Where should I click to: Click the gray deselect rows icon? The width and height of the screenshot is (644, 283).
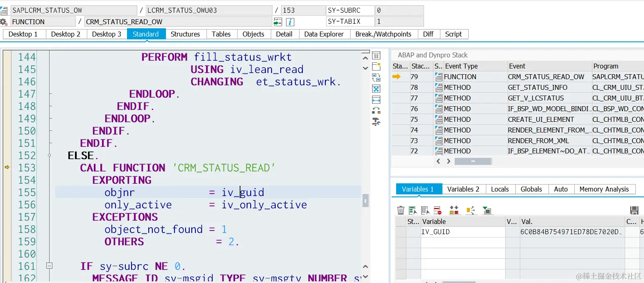pos(425,210)
